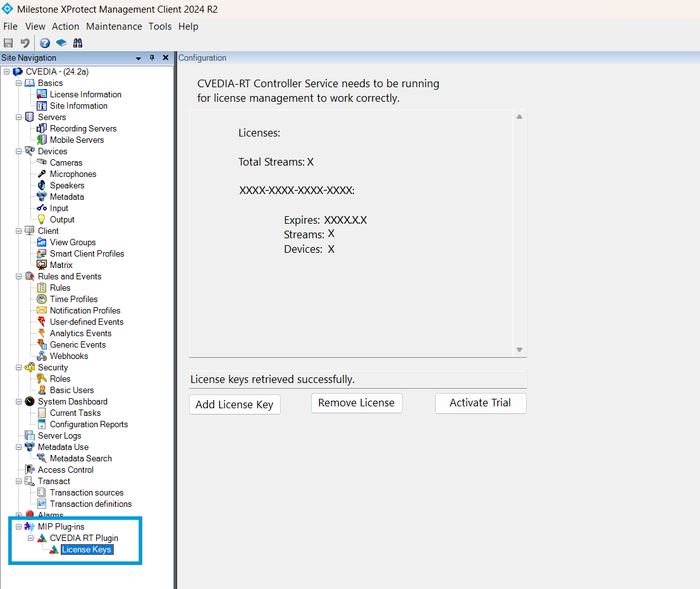Select Current Tasks in the tree

coord(75,413)
